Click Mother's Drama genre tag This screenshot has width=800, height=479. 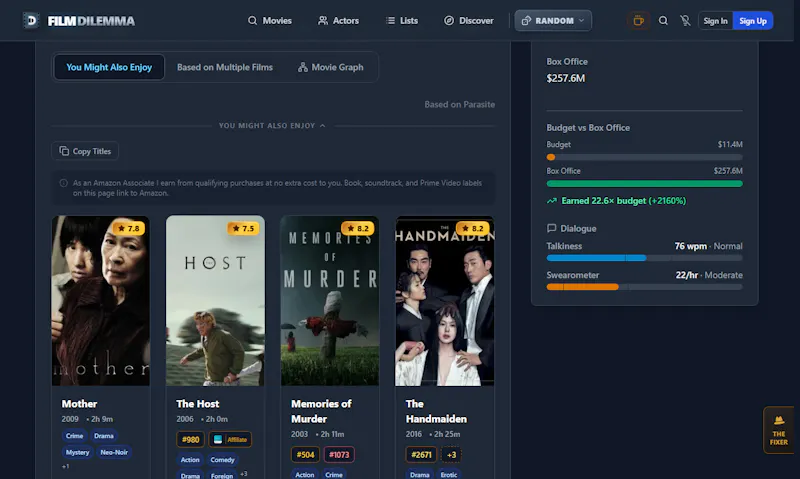click(x=104, y=436)
